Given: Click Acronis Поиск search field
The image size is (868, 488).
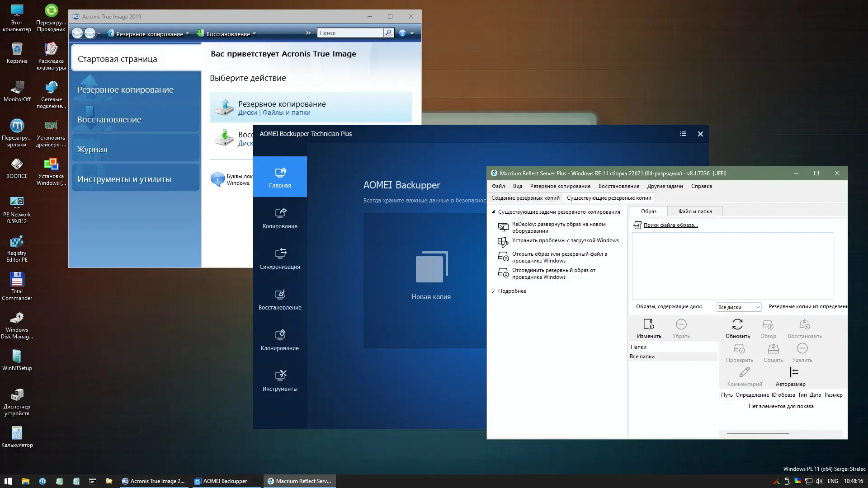Looking at the screenshot, I should (349, 33).
